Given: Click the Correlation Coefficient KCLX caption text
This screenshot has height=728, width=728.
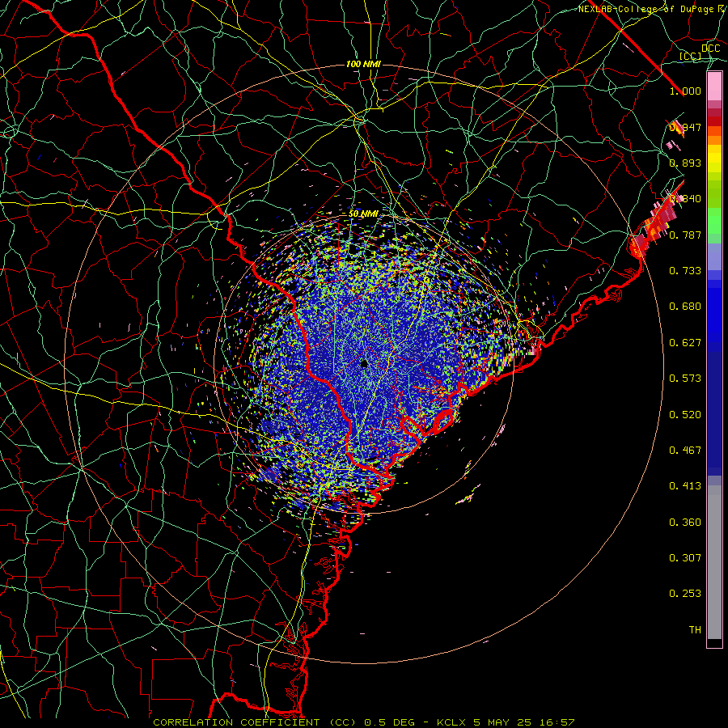Looking at the screenshot, I should click(x=363, y=722).
